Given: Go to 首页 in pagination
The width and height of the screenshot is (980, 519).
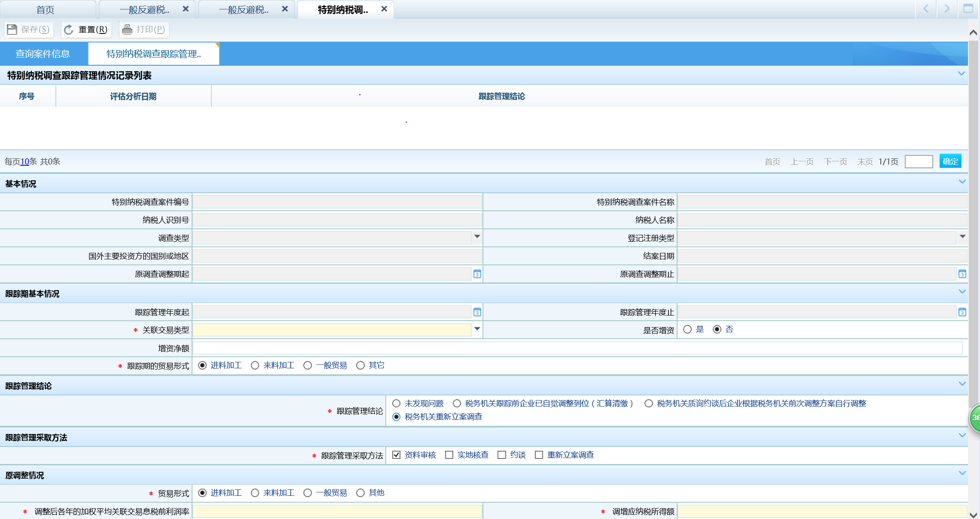Looking at the screenshot, I should pyautogui.click(x=772, y=162).
